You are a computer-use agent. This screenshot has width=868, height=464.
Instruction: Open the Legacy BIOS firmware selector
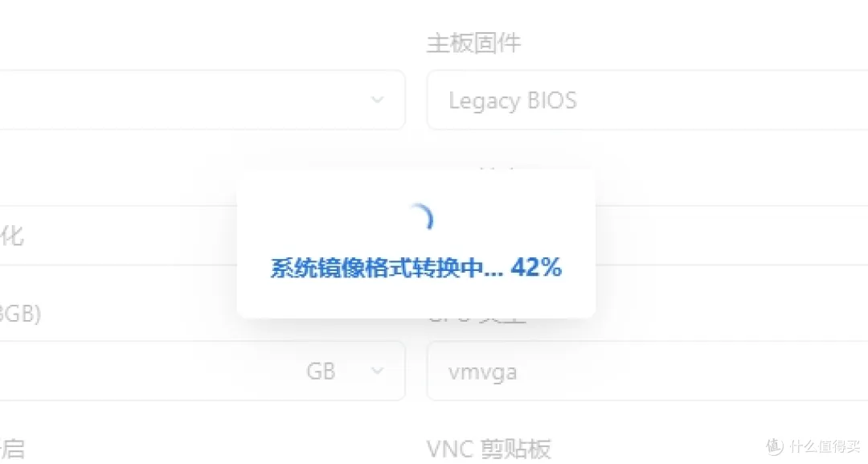coord(647,101)
